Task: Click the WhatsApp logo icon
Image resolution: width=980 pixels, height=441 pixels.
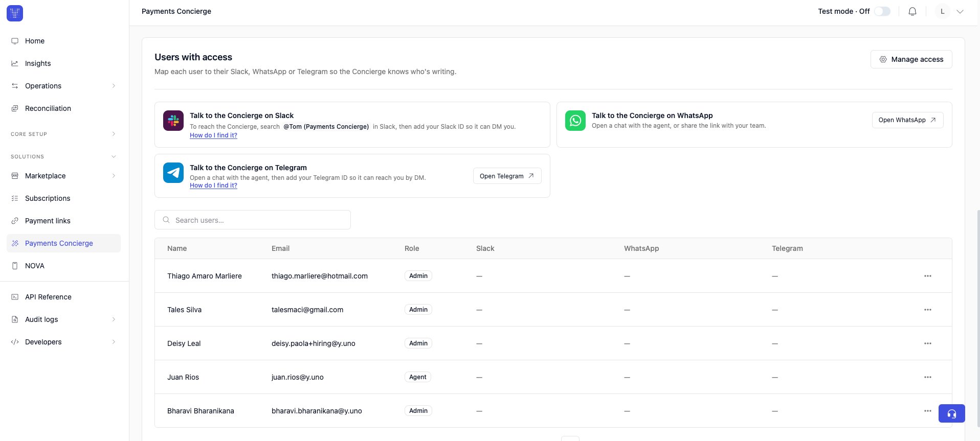Action: [x=575, y=121]
